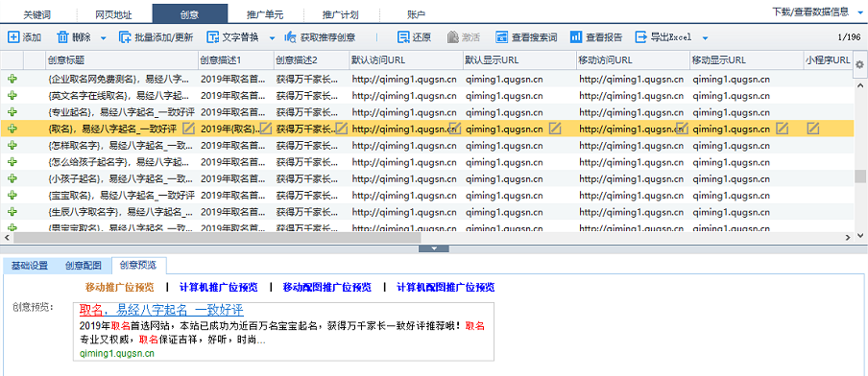
Task: Select row titled {宝宝取名}，易经八字起名
Action: coord(426,195)
